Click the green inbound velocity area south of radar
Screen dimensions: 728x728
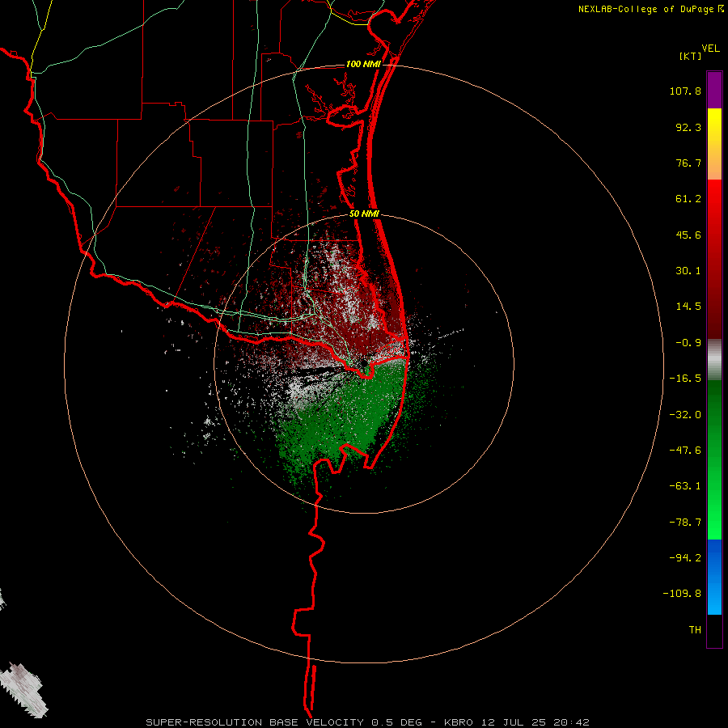[344, 418]
